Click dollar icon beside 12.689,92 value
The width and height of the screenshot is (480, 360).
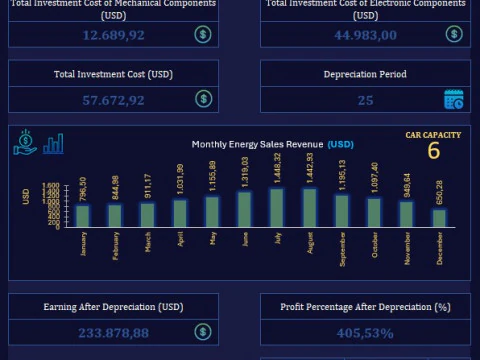pos(203,34)
